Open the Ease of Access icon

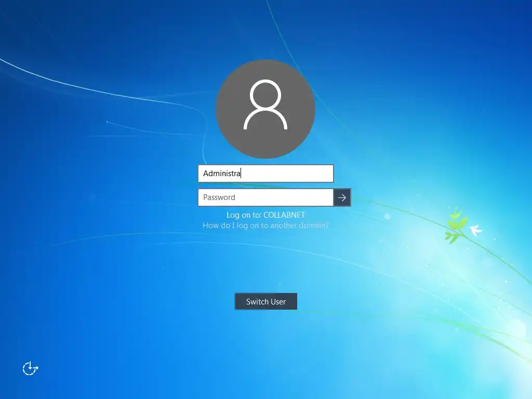[31, 368]
